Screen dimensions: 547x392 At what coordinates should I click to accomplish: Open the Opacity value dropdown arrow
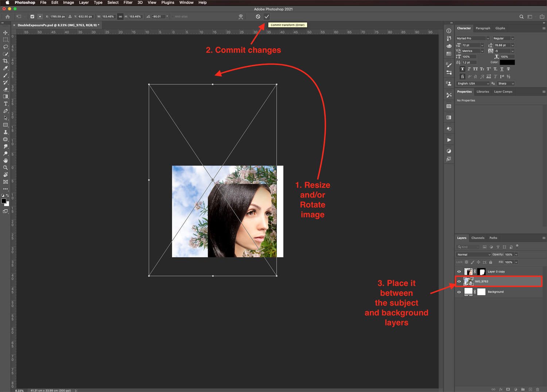516,255
